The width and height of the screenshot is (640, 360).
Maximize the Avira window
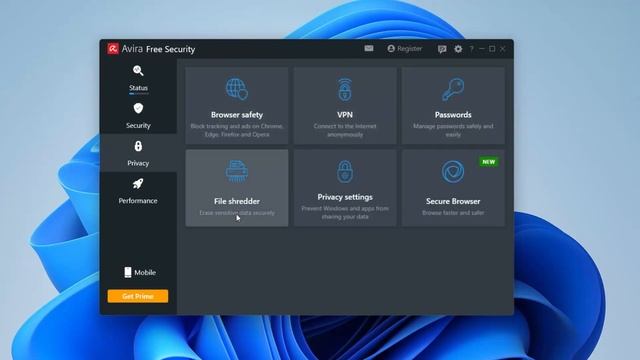pos(492,49)
